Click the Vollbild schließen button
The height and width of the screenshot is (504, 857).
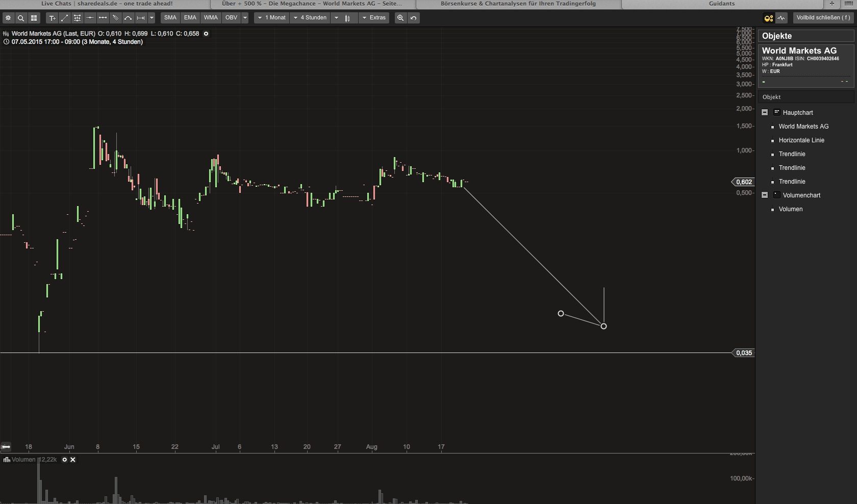pos(822,17)
